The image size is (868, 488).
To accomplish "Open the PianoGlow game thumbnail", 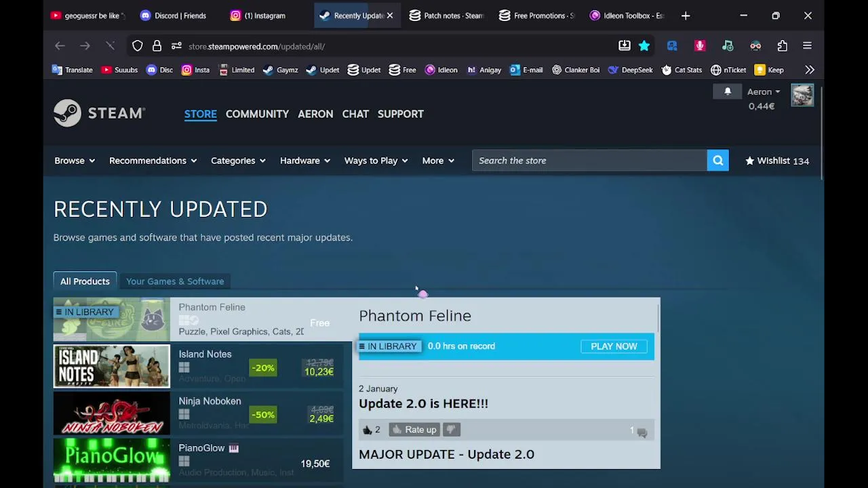I will tap(112, 460).
